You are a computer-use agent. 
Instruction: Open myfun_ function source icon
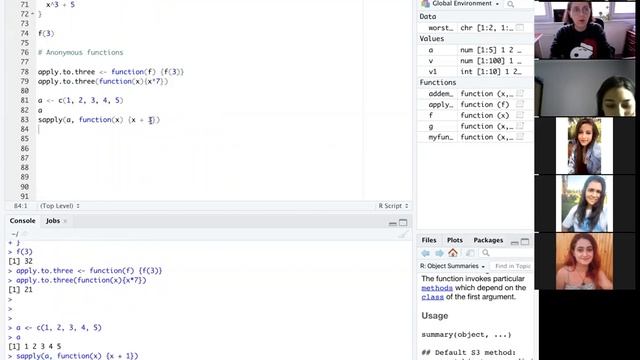520,137
